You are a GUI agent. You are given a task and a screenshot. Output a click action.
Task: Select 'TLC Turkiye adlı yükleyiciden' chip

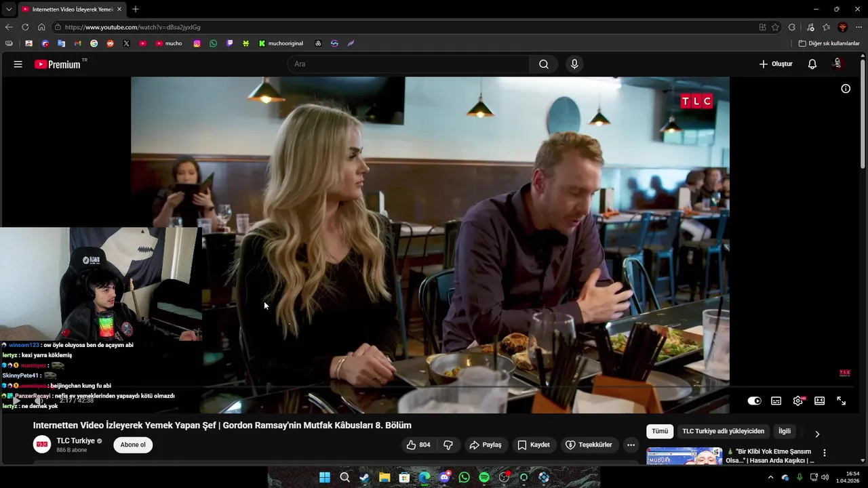coord(723,431)
